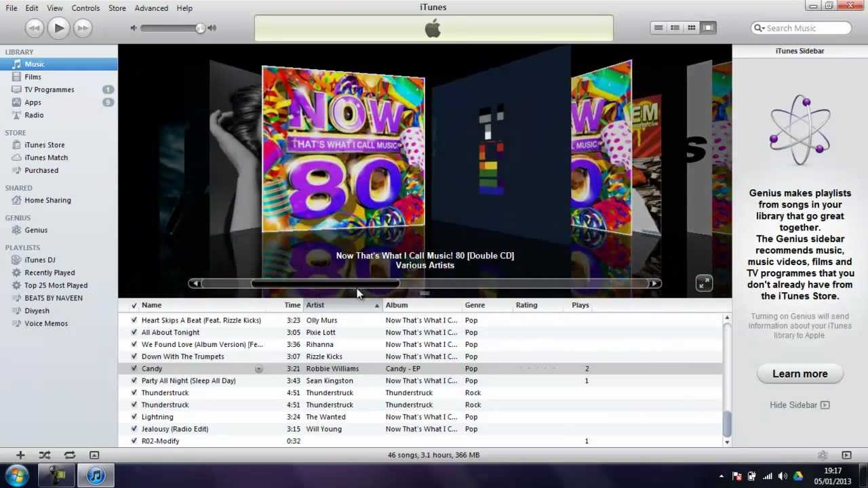The height and width of the screenshot is (488, 868).
Task: Click the Cover Flow scrollbar thumb
Action: (x=326, y=283)
